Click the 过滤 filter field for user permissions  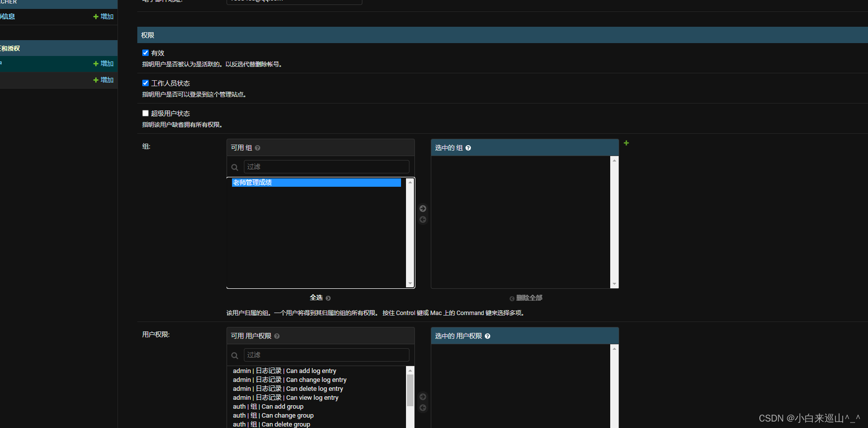(x=326, y=355)
